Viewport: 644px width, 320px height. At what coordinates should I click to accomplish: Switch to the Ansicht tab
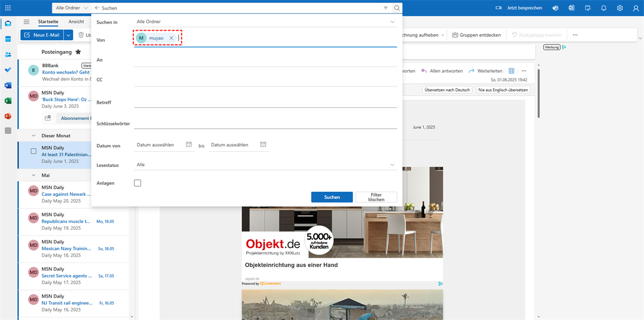click(x=76, y=21)
